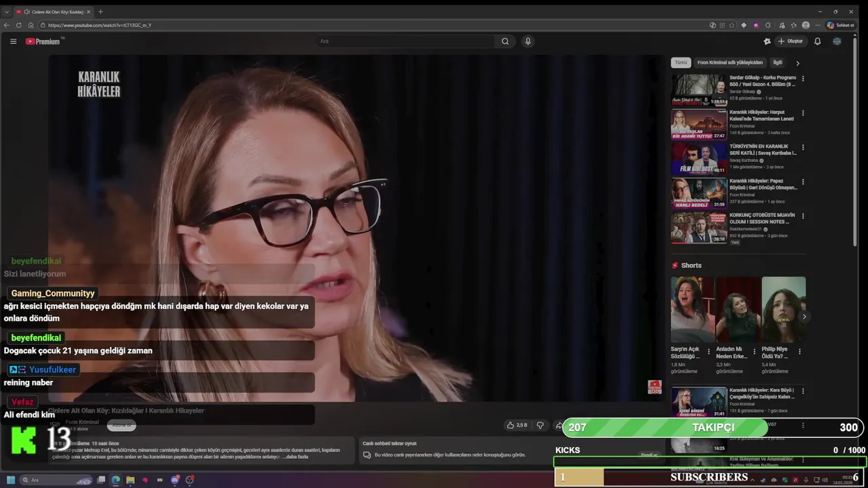Viewport: 868px width, 488px height.
Task: Click the browser address bar URL
Action: (x=100, y=25)
